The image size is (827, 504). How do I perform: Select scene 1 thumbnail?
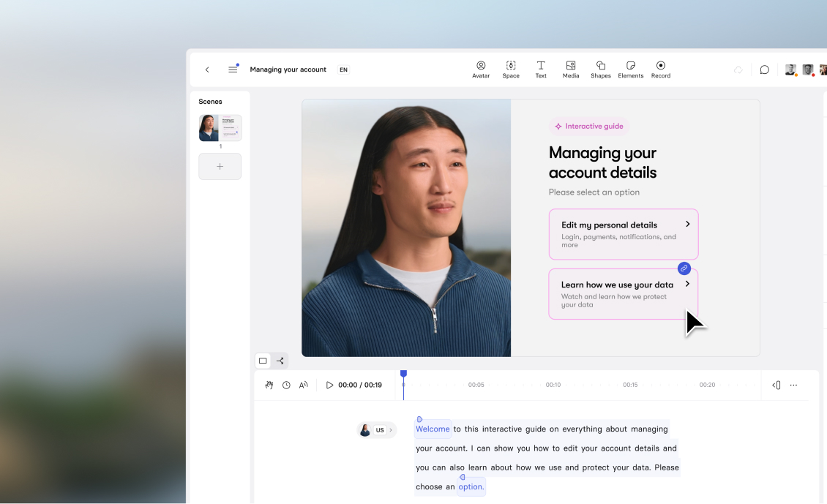click(x=220, y=127)
